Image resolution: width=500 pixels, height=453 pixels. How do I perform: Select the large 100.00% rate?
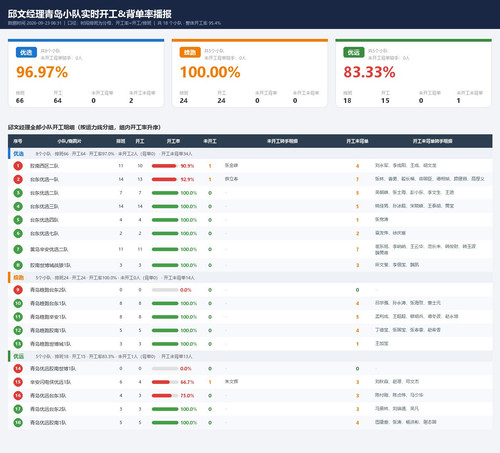(x=210, y=72)
